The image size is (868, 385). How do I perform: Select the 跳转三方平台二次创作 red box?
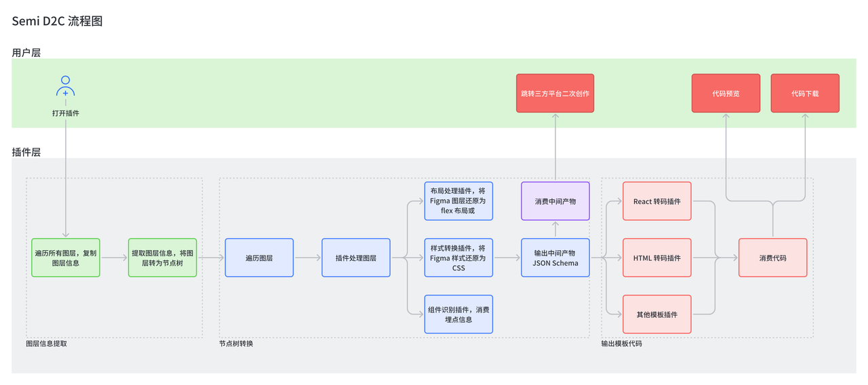(555, 94)
